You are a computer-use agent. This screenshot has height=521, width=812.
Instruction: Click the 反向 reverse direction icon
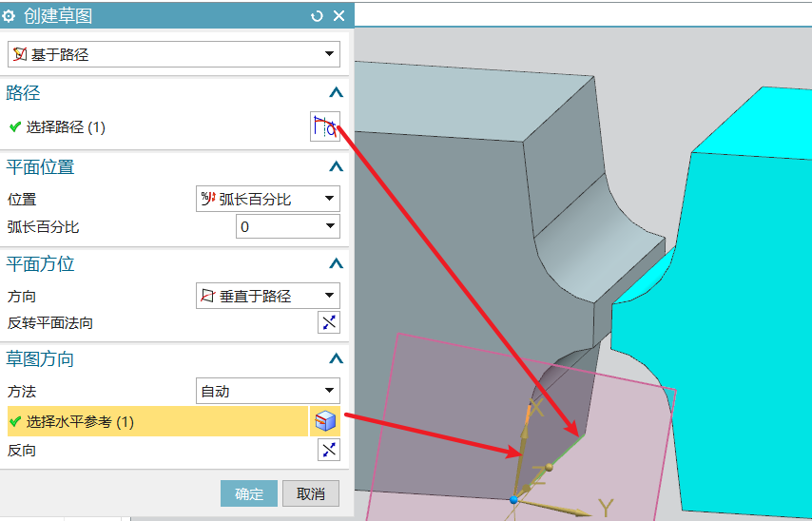point(328,450)
